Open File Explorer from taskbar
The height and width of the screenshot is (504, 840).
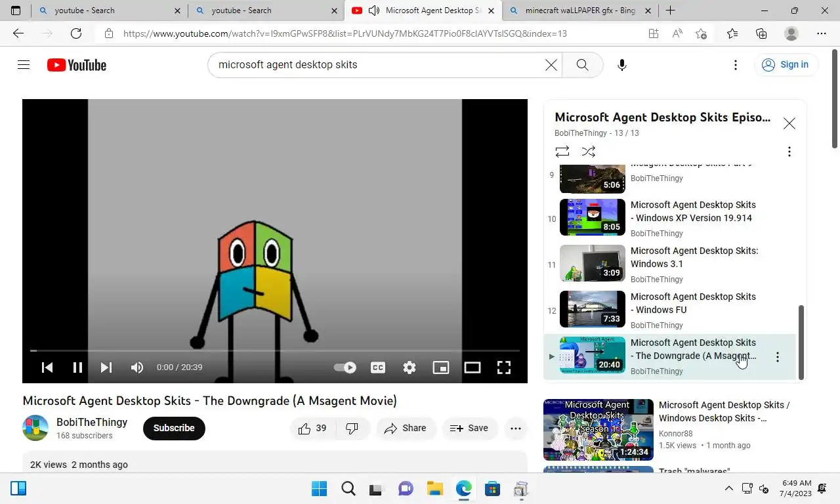click(434, 489)
